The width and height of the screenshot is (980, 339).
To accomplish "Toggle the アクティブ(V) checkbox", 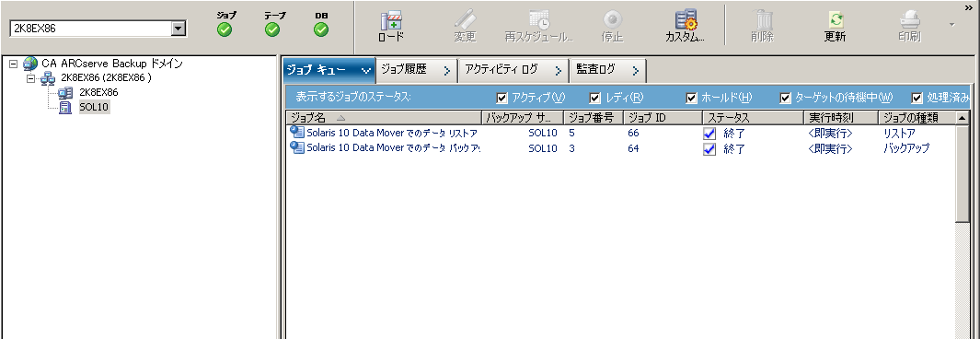I will coord(502,99).
